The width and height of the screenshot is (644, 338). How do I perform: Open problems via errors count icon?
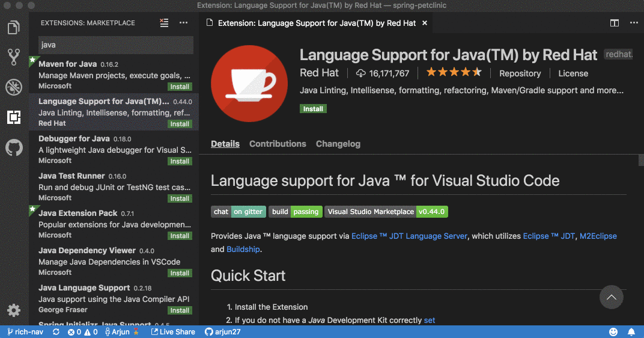[x=74, y=332]
